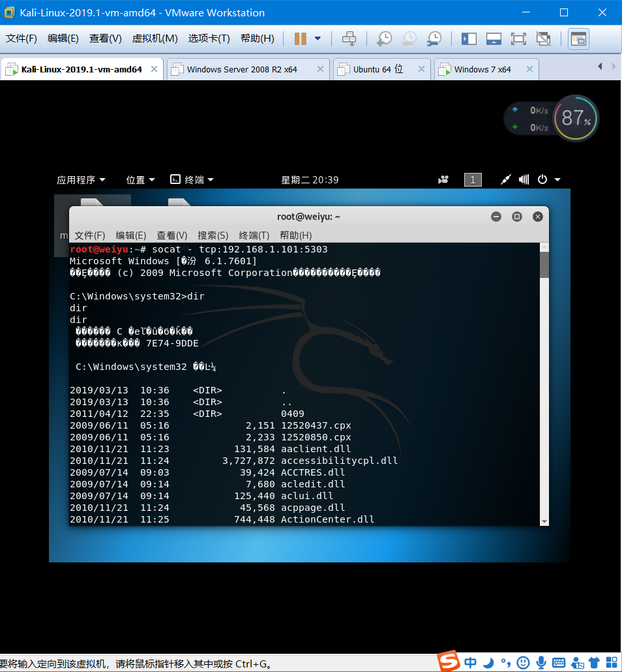
Task: Close the root@weiyu terminal window
Action: (538, 217)
